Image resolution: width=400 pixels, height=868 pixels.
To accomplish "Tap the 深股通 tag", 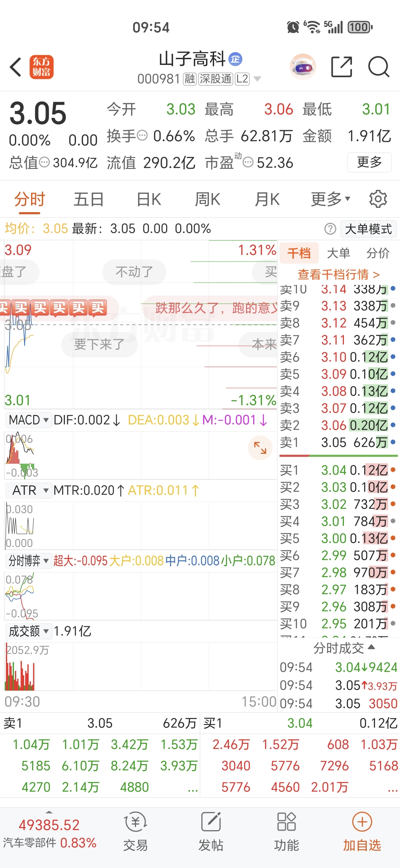I will tap(216, 79).
